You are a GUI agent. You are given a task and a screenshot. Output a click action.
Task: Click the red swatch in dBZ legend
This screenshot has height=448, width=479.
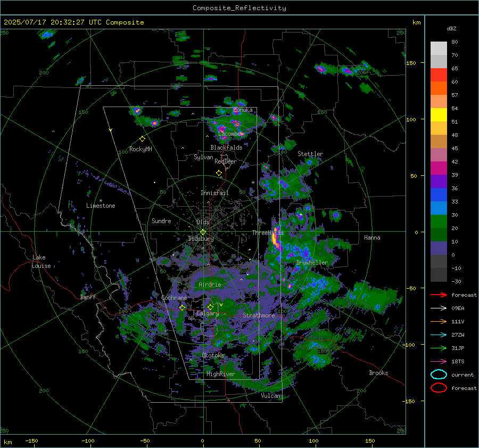pyautogui.click(x=439, y=75)
